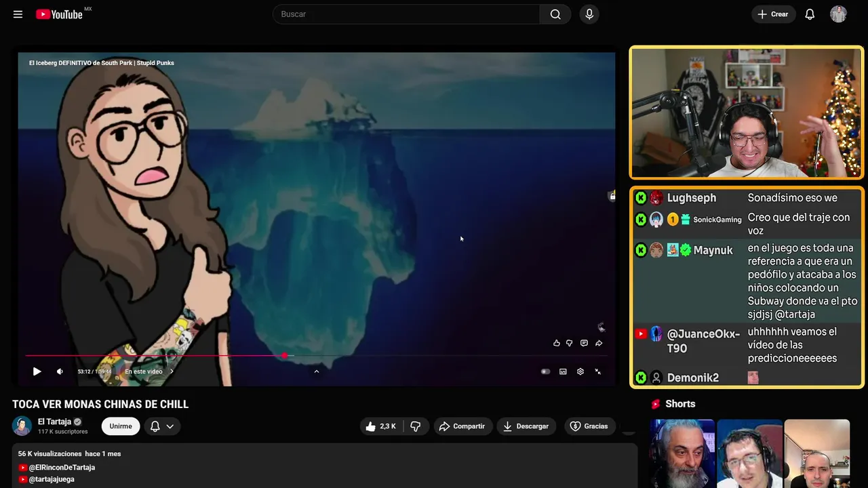Screen dimensions: 868x488
Task: Click the Gracias button
Action: tap(589, 426)
